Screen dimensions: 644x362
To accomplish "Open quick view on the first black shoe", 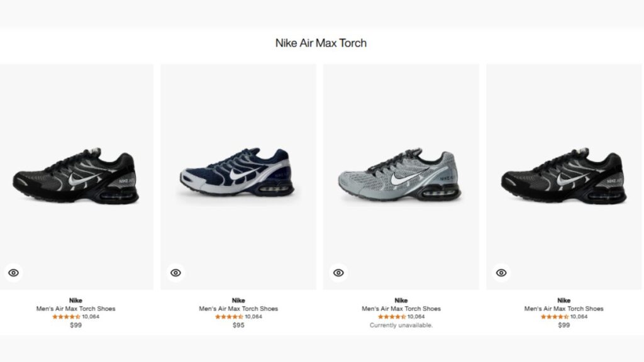I will click(x=14, y=273).
